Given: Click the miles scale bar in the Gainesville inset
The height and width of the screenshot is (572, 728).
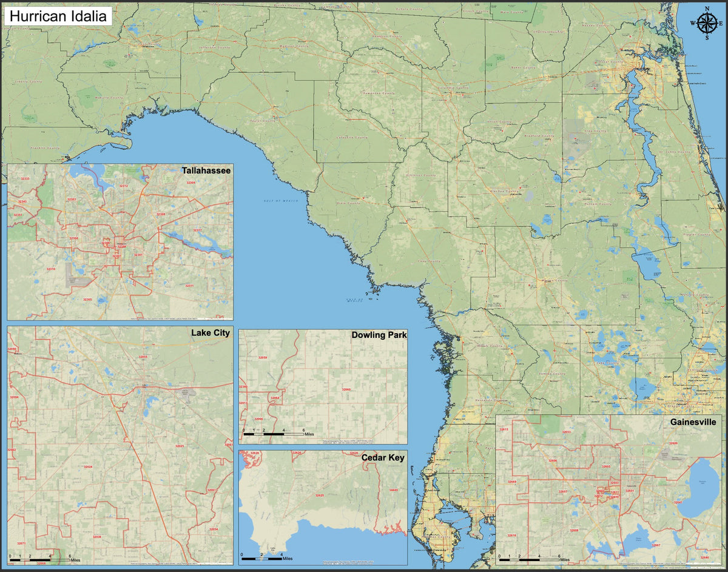Looking at the screenshot, I should 530,558.
